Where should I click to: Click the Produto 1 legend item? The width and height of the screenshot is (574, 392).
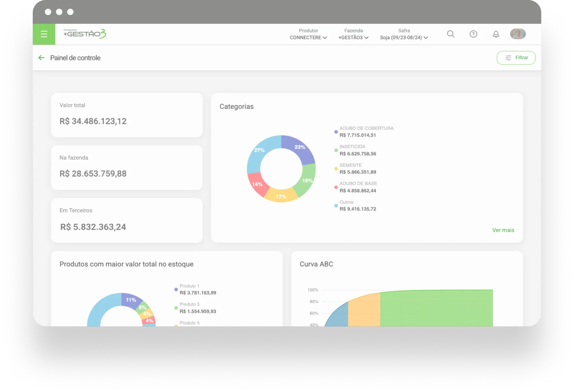tap(197, 289)
